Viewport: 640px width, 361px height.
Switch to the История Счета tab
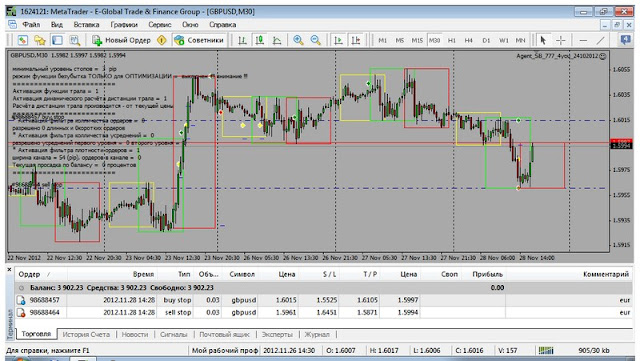pos(86,334)
